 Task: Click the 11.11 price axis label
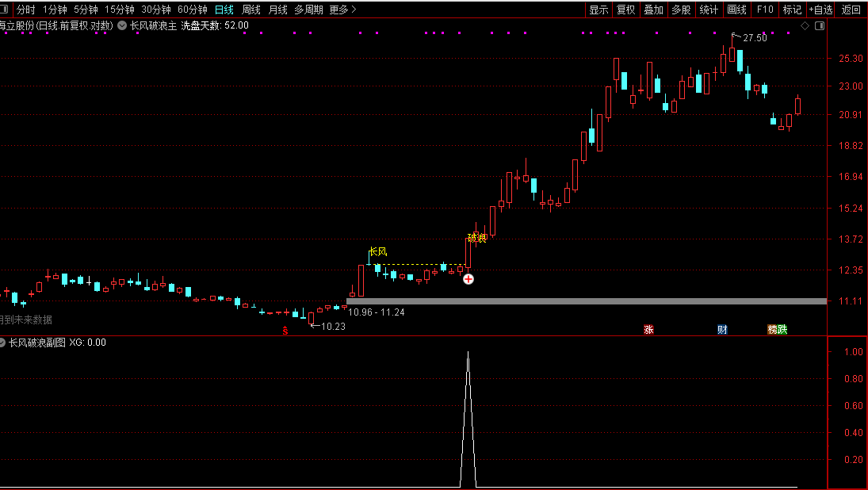(851, 301)
